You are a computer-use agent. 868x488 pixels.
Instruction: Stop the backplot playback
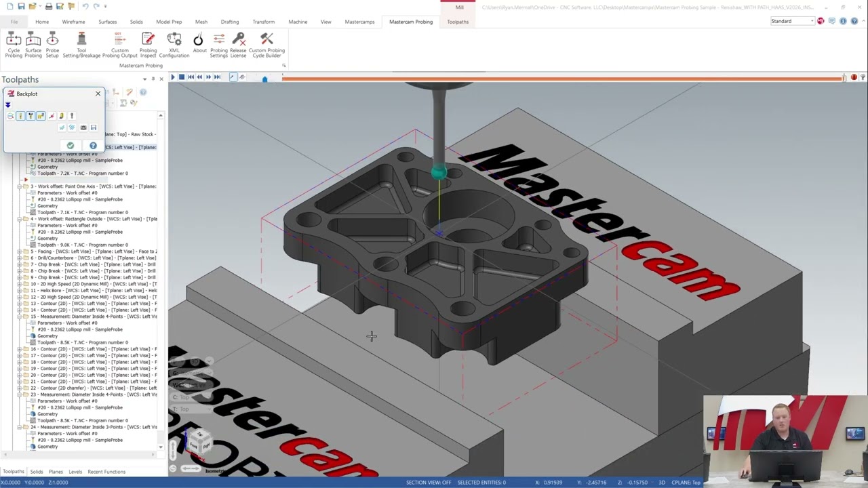click(x=182, y=77)
